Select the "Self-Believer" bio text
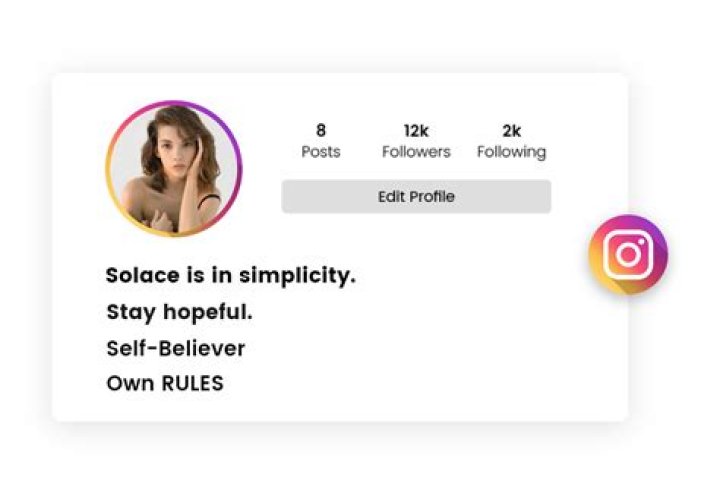This screenshot has height=480, width=720. pos(175,348)
